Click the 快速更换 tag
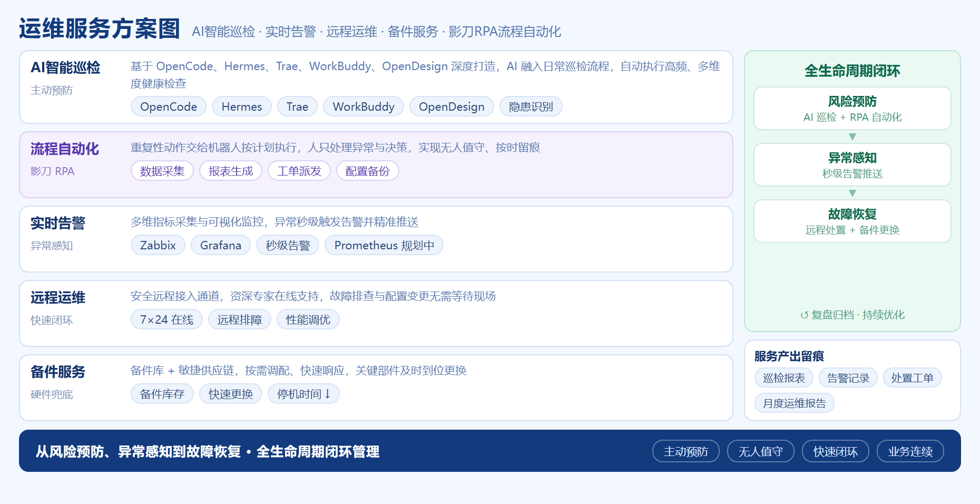This screenshot has width=980, height=504. (x=231, y=394)
